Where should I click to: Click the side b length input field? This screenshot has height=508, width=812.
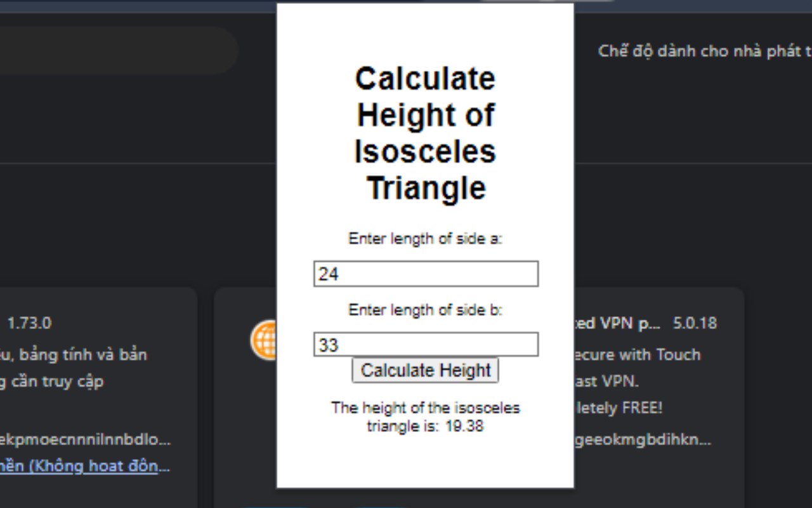pos(426,344)
